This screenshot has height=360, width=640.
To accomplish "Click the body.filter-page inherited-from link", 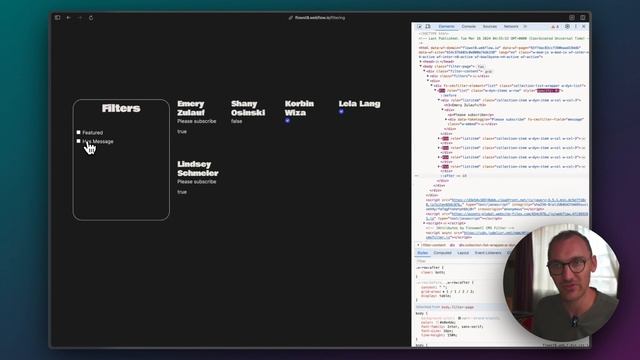I will [x=458, y=307].
